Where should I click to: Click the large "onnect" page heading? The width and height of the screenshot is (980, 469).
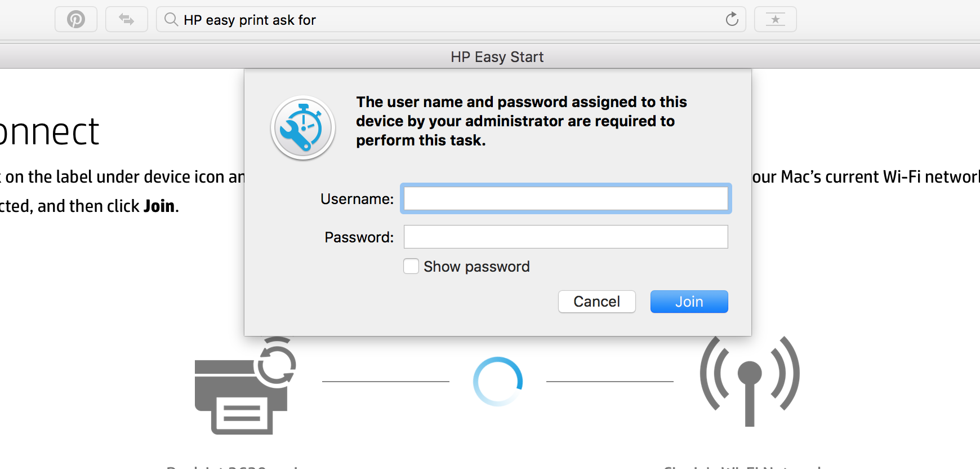(50, 132)
